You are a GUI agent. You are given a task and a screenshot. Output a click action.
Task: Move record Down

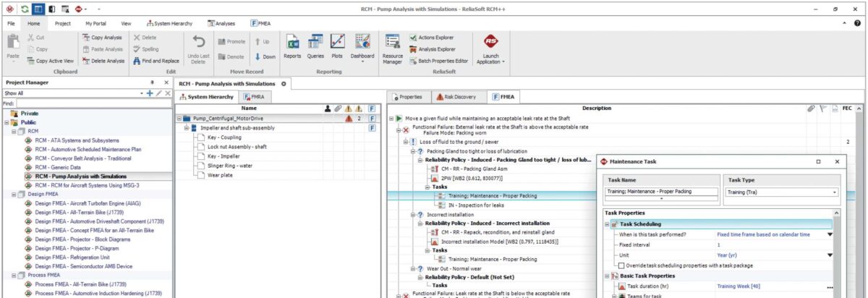pos(265,56)
